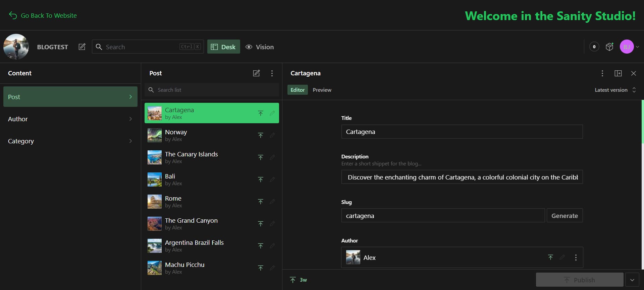The height and width of the screenshot is (290, 644).
Task: Click the Norway post thumbnail
Action: coord(155,135)
